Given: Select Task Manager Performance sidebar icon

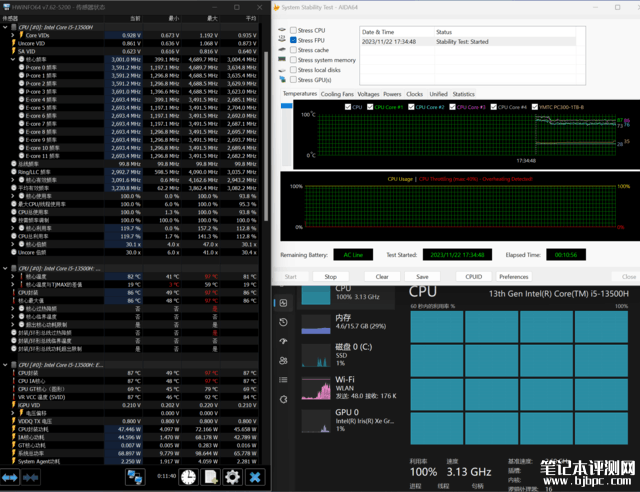Looking at the screenshot, I should pyautogui.click(x=284, y=303).
